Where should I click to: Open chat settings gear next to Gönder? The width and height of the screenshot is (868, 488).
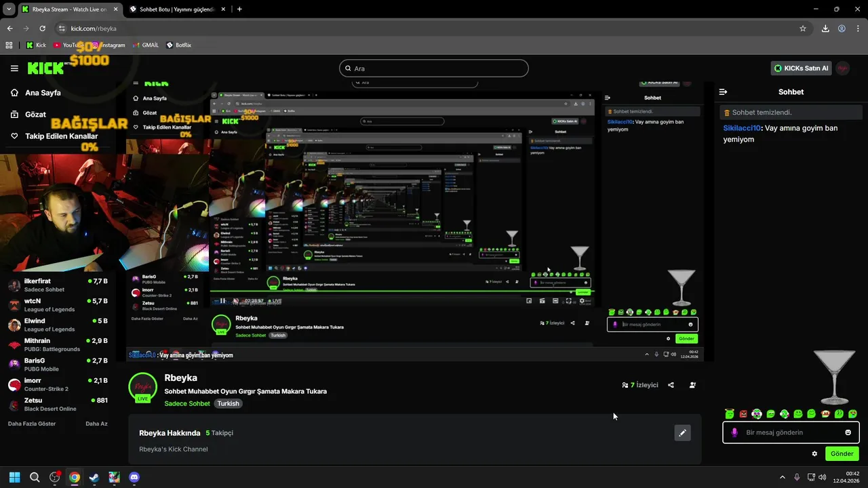tap(814, 453)
